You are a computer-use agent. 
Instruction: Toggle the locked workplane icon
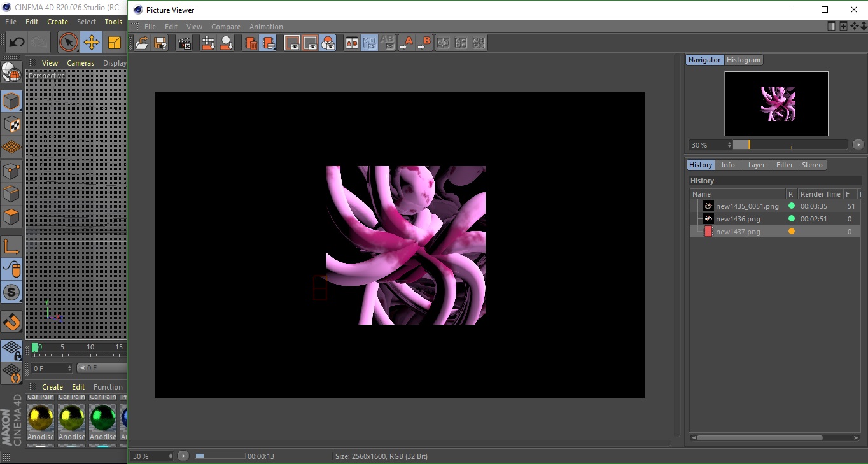[11, 350]
